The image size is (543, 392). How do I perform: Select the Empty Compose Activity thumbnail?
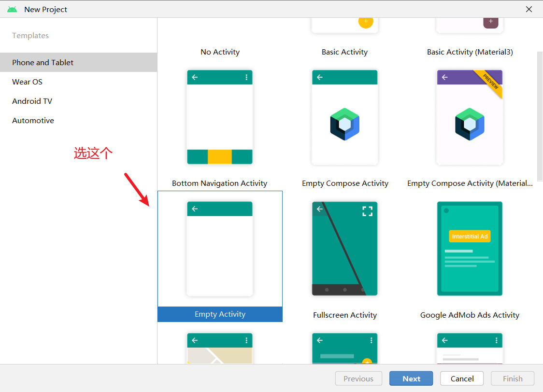point(344,117)
